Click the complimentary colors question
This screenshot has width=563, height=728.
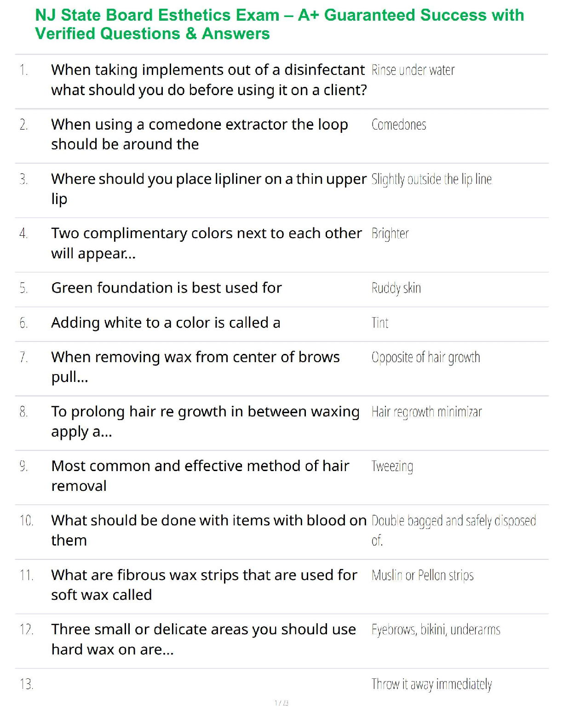206,243
